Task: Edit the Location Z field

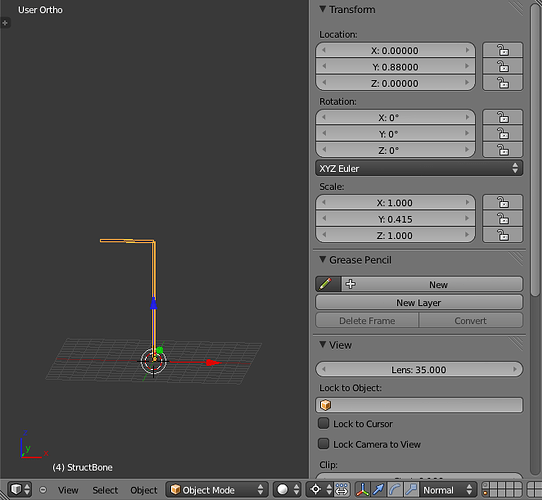Action: coord(395,83)
